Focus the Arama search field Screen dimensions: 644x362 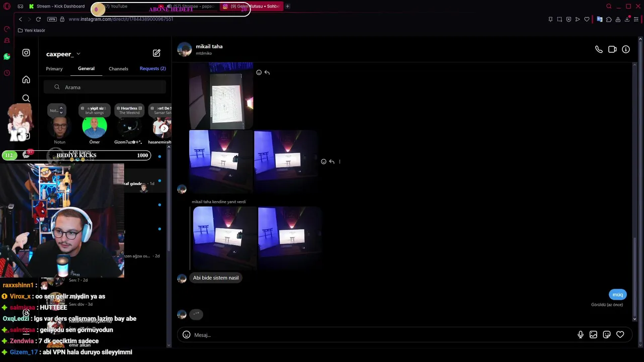click(105, 87)
